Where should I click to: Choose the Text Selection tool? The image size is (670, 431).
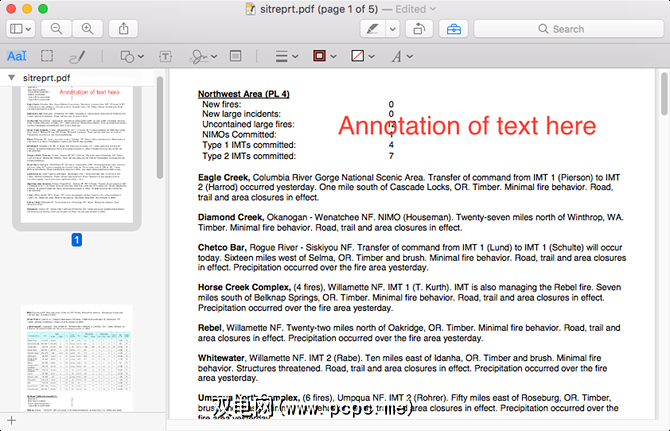(17, 56)
